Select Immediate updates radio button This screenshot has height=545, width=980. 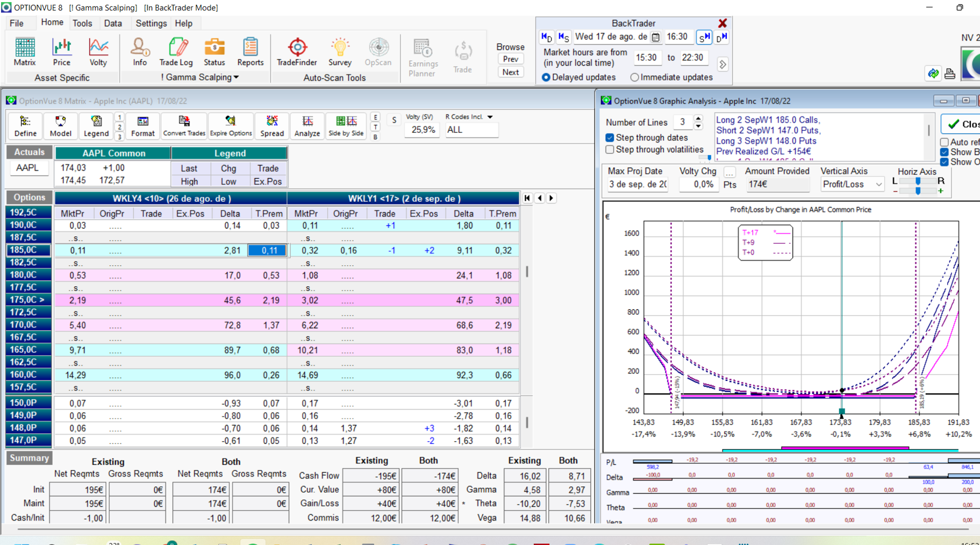635,77
